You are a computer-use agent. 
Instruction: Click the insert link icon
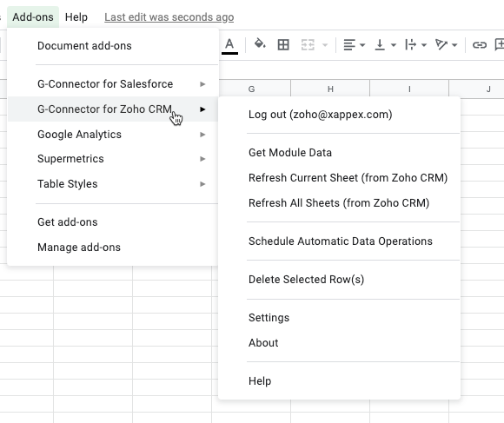tap(480, 45)
